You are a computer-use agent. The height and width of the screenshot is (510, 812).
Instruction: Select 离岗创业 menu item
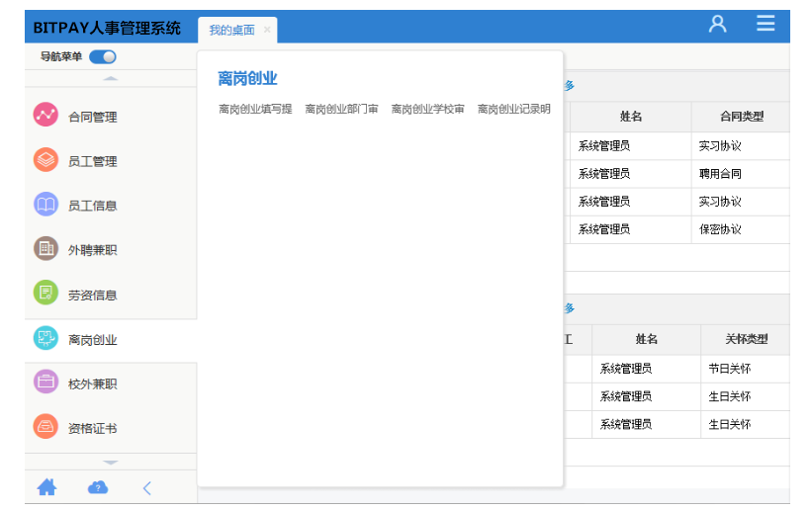pos(93,340)
